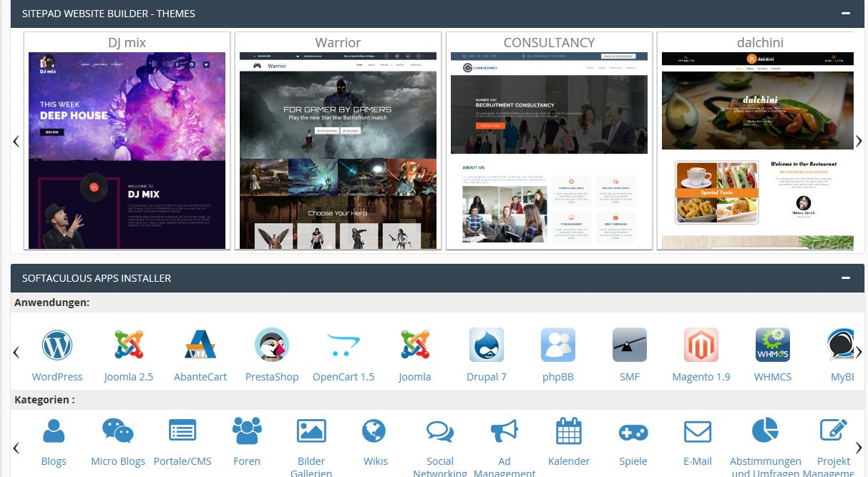
Task: Select the Micro Blogs category icon
Action: click(x=118, y=431)
